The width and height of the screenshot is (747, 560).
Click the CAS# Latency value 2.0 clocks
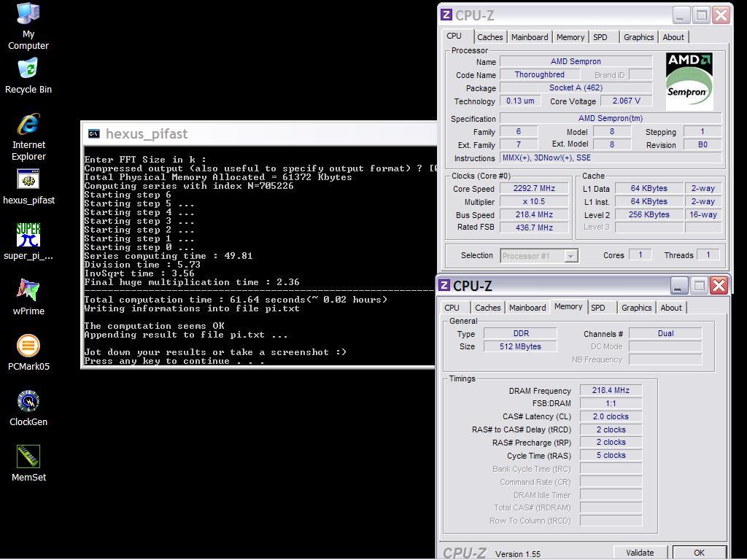click(611, 416)
